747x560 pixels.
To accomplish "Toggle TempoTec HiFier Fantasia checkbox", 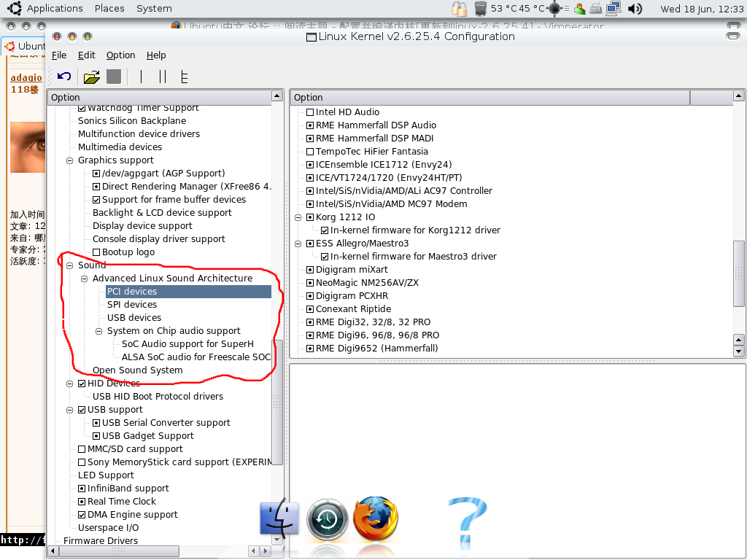I will pos(309,152).
